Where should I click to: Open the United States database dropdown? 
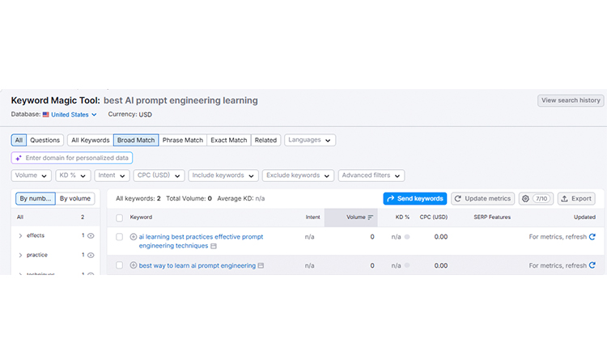tap(74, 115)
